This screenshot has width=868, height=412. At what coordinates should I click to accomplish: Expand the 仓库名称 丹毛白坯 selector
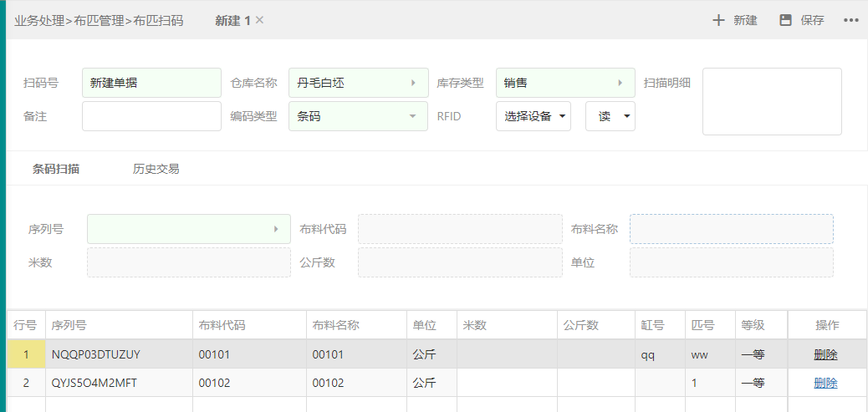413,83
